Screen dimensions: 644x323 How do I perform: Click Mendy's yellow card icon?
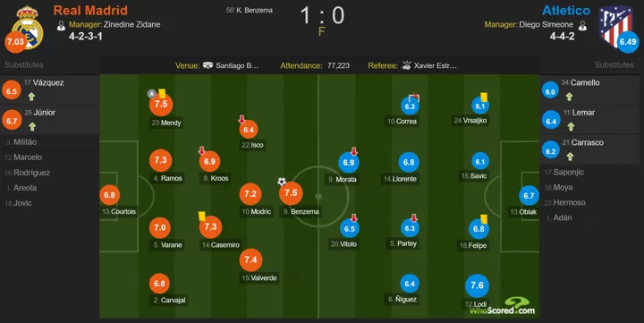tap(162, 93)
